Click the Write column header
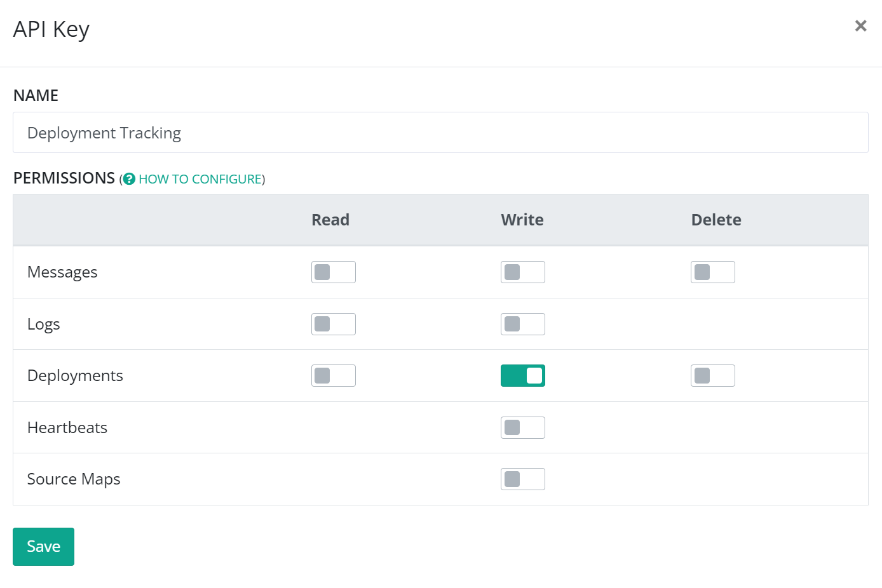Image resolution: width=882 pixels, height=588 pixels. (522, 220)
